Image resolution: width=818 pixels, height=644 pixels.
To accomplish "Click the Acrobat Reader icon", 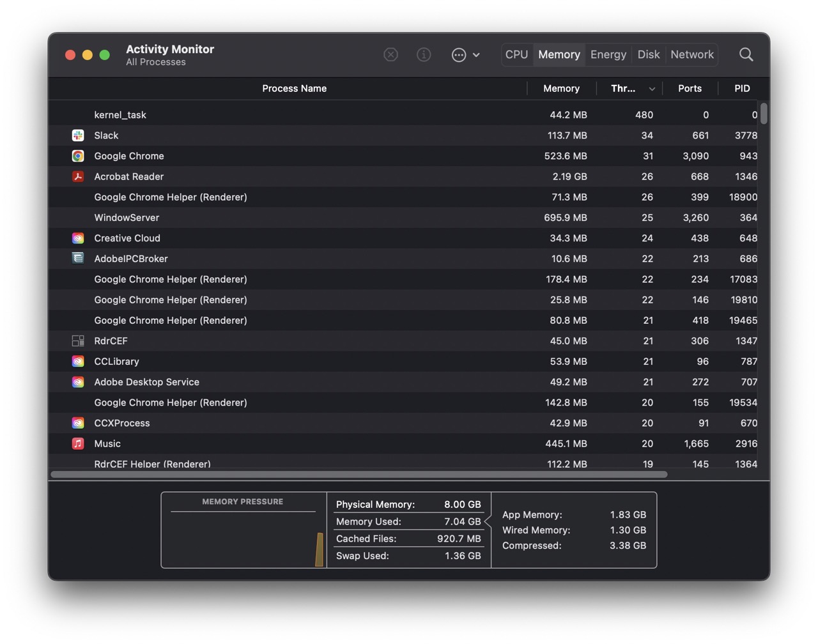I will (78, 176).
